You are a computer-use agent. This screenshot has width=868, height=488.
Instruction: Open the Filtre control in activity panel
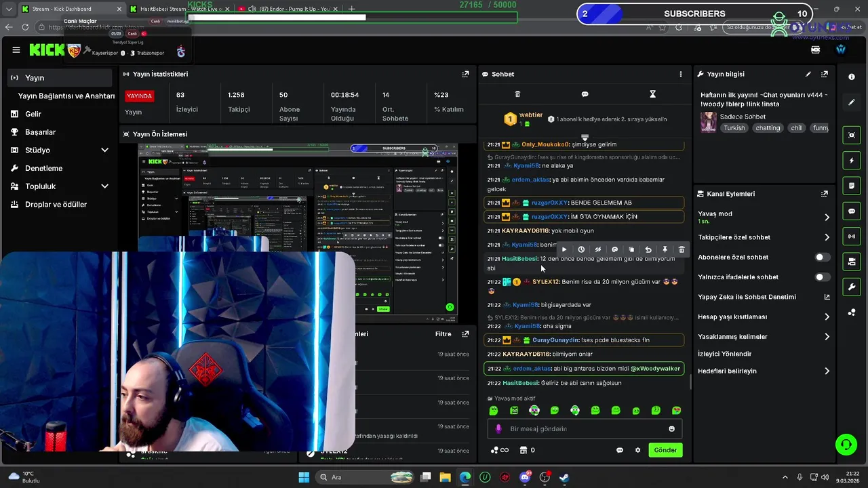tap(443, 334)
